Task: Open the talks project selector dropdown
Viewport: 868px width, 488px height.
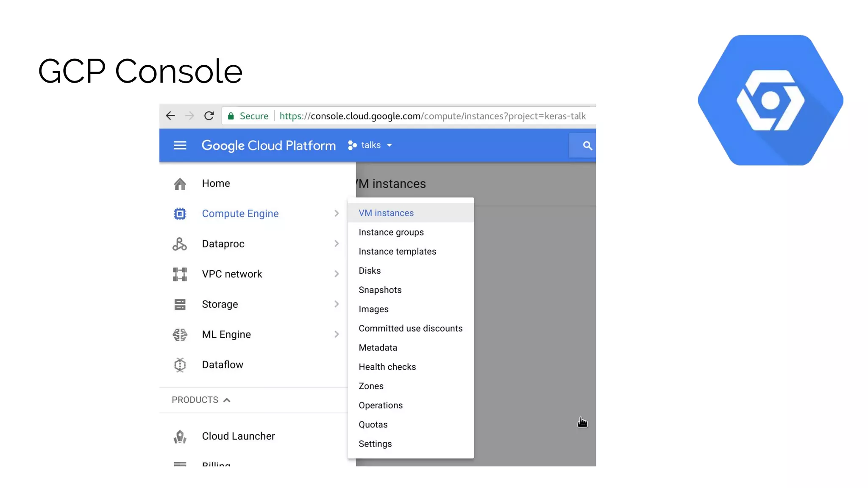Action: [x=370, y=145]
